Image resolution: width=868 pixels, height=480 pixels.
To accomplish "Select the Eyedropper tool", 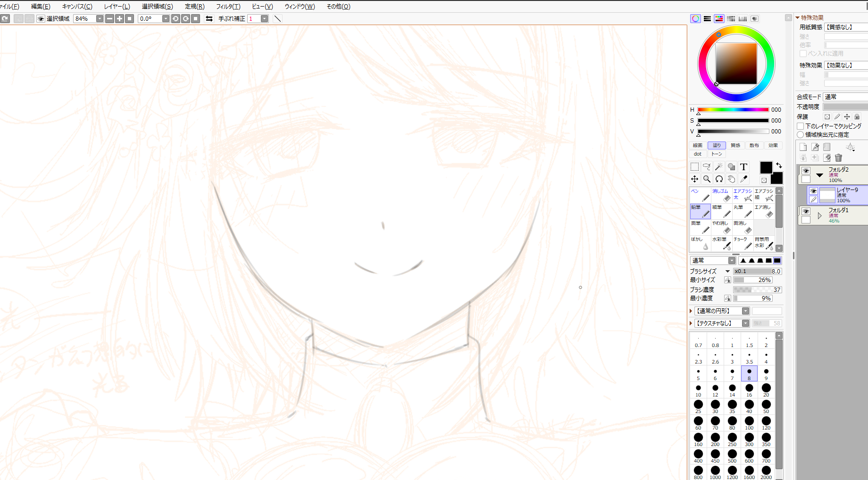I will (743, 179).
